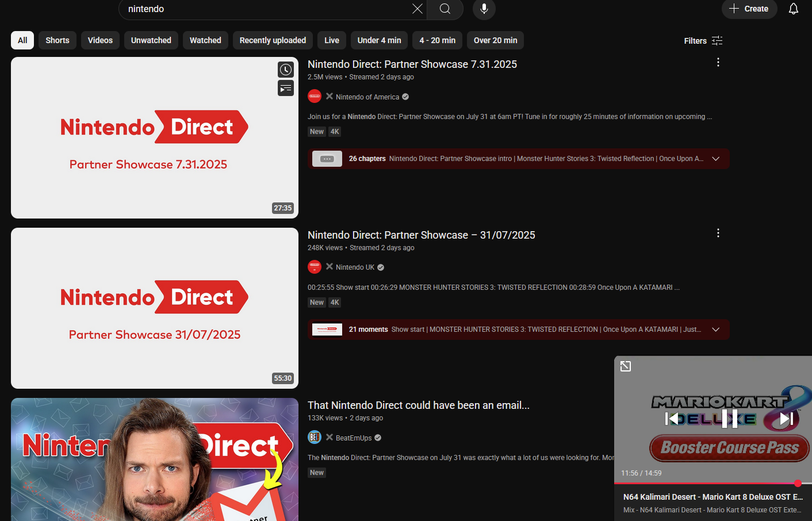Open more options for Partner Showcase 7.31.2025

coord(718,62)
